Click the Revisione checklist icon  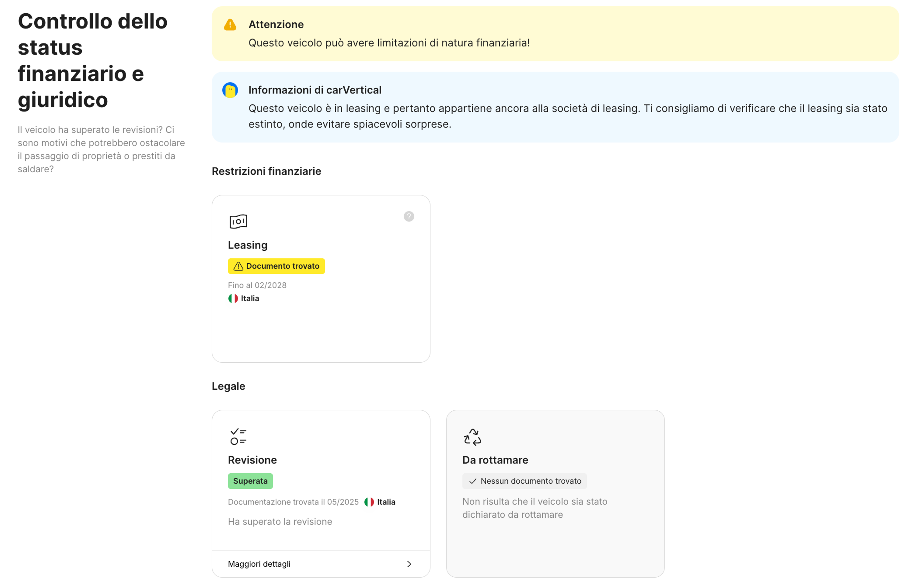click(x=238, y=436)
